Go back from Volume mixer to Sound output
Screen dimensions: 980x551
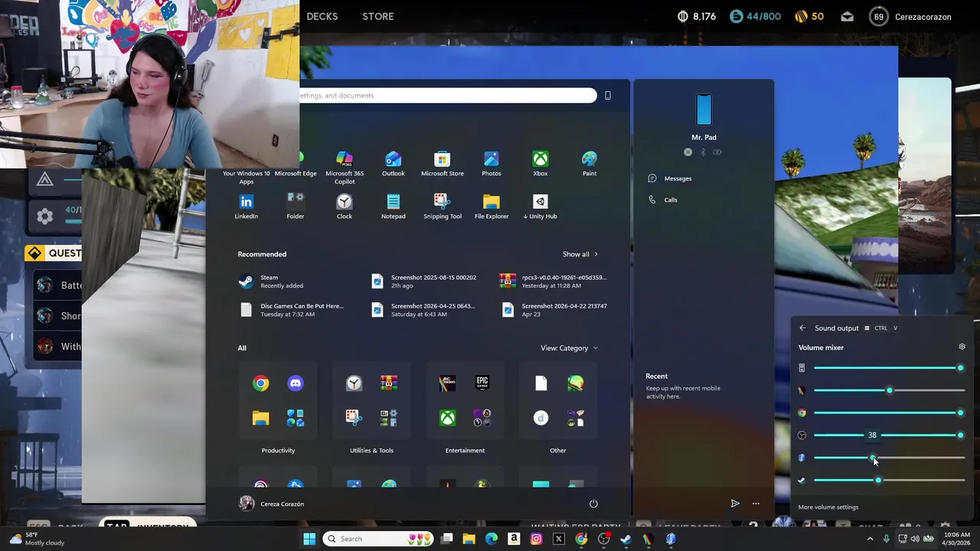point(802,328)
